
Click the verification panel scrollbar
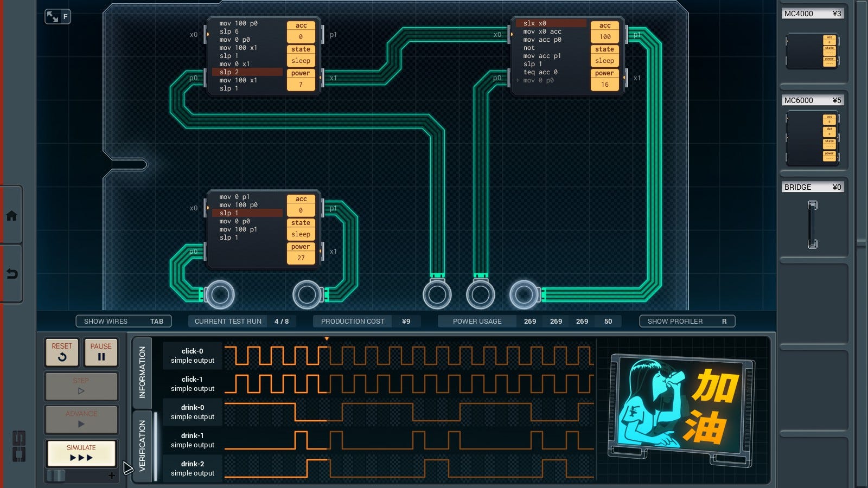tap(156, 446)
